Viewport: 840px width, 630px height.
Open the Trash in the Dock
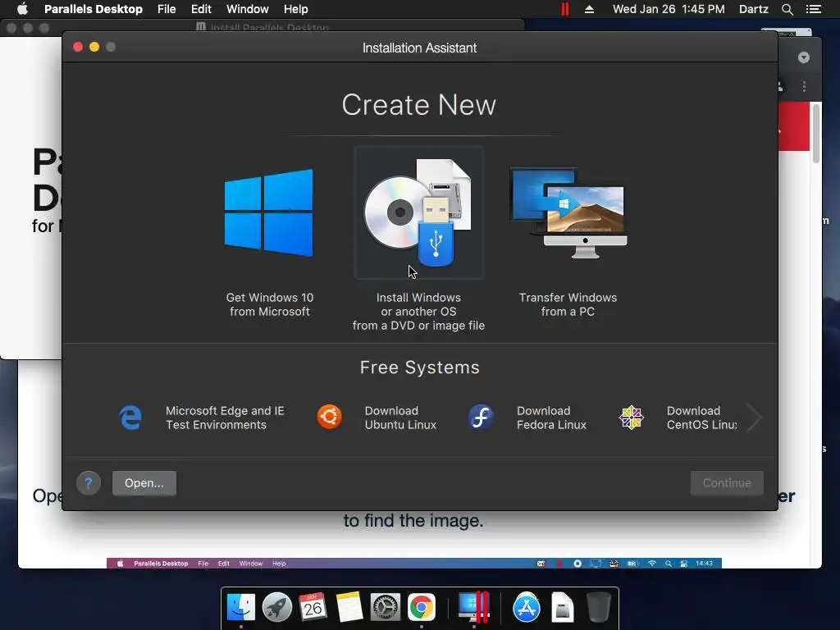[598, 607]
